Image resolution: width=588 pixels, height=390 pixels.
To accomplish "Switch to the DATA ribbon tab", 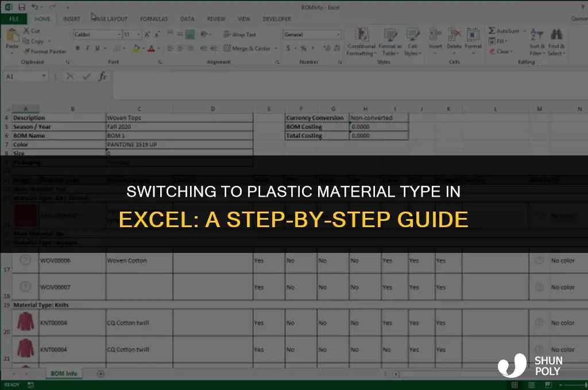I will coord(187,19).
